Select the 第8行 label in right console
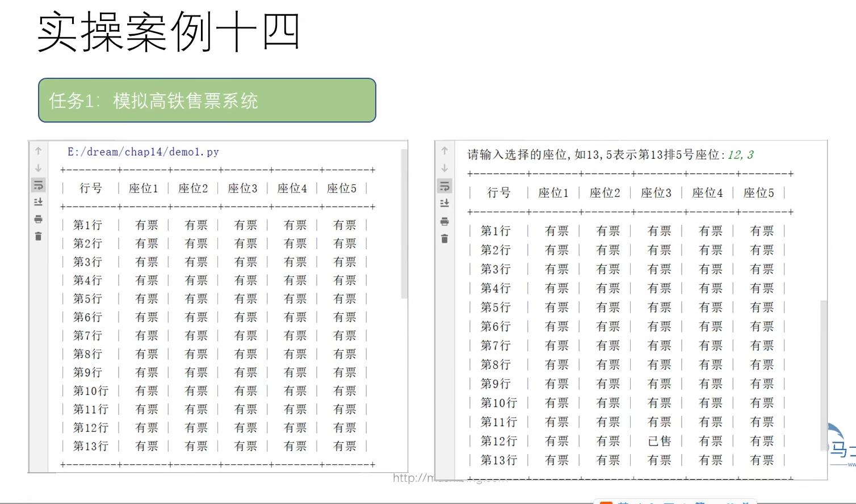Screen dimensions: 856x504 [x=496, y=365]
